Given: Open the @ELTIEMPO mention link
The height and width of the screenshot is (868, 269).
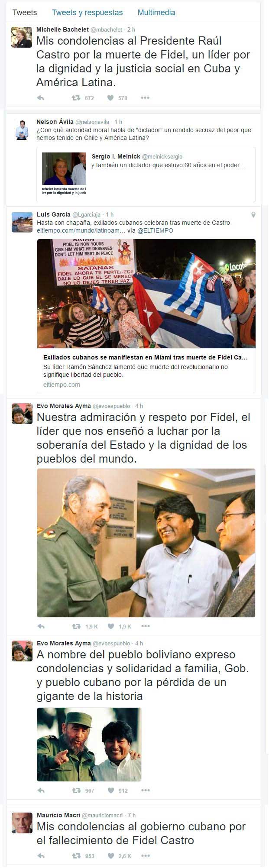Looking at the screenshot, I should click(x=155, y=231).
